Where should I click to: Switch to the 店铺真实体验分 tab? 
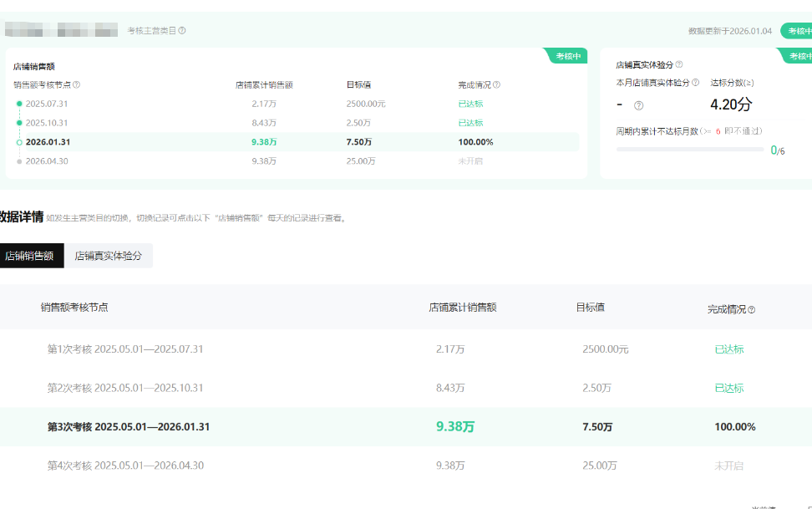click(x=109, y=257)
